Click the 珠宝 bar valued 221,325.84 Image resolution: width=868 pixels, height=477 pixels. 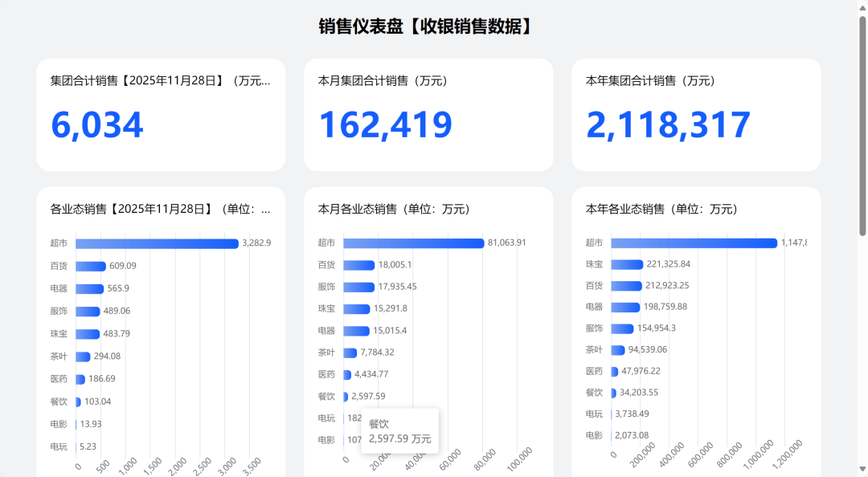click(x=627, y=264)
